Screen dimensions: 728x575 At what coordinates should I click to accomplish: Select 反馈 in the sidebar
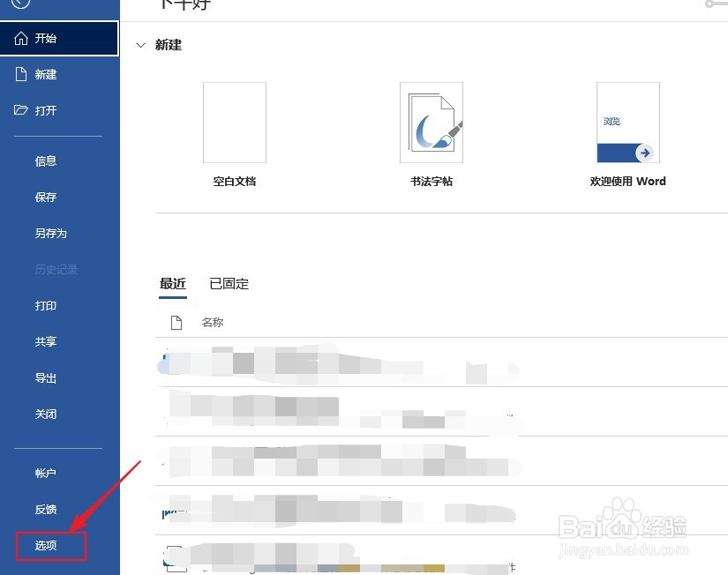[46, 510]
